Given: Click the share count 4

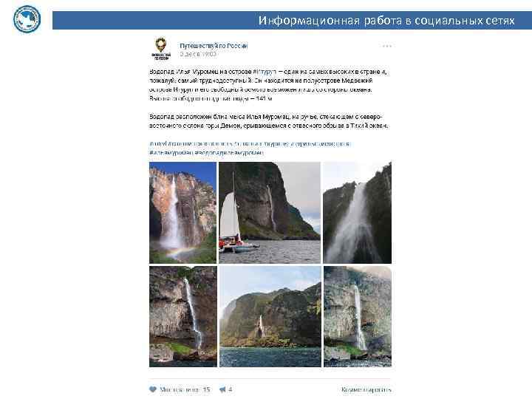Looking at the screenshot, I should pos(230,389).
